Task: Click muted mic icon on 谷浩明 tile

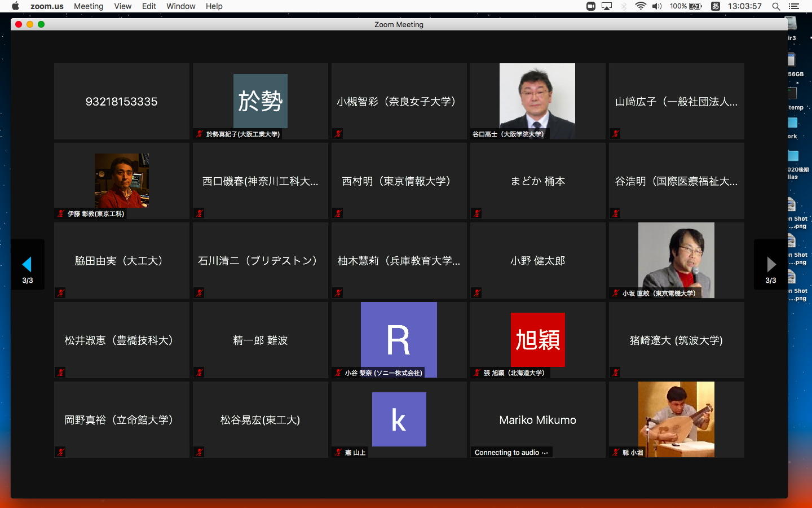Action: point(616,213)
